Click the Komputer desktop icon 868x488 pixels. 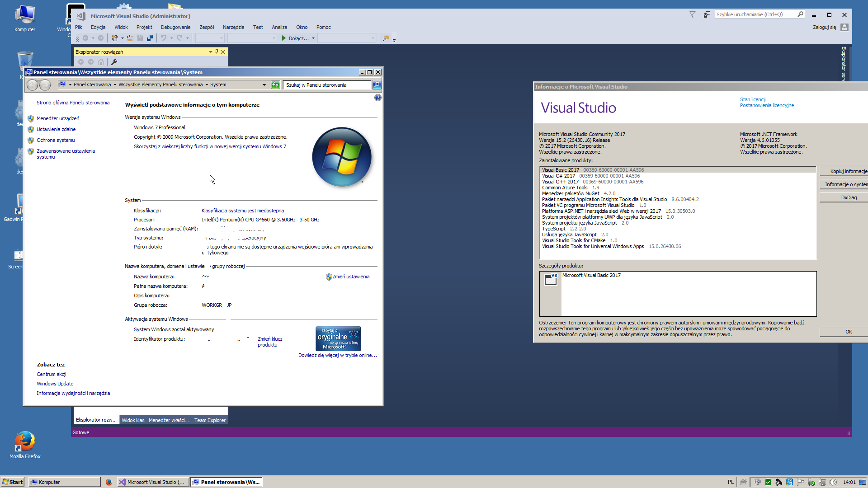point(25,19)
